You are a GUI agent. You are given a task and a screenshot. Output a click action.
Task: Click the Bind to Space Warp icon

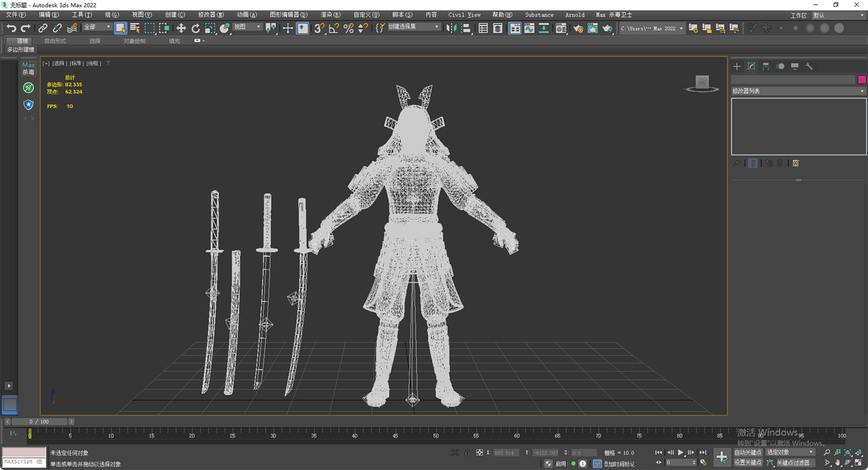click(x=72, y=28)
